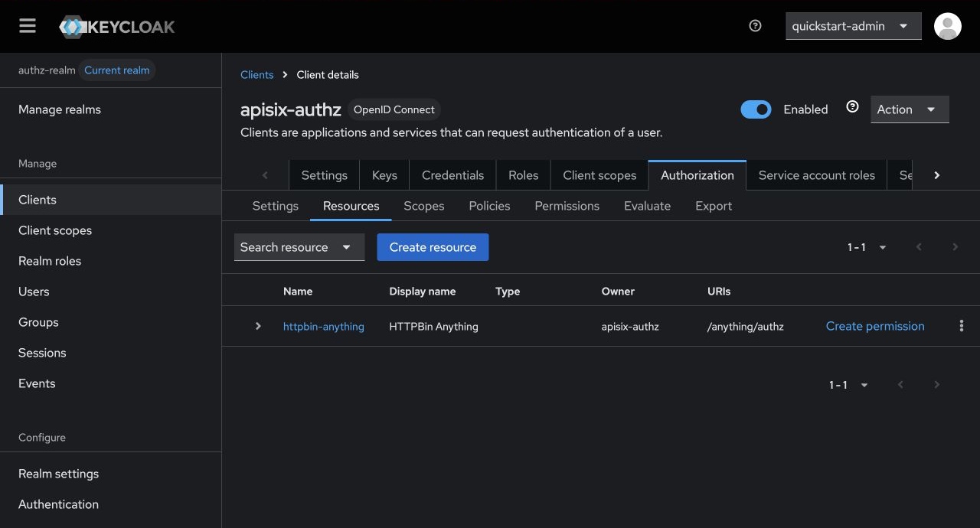
Task: Select Clients in the sidebar
Action: click(x=110, y=200)
